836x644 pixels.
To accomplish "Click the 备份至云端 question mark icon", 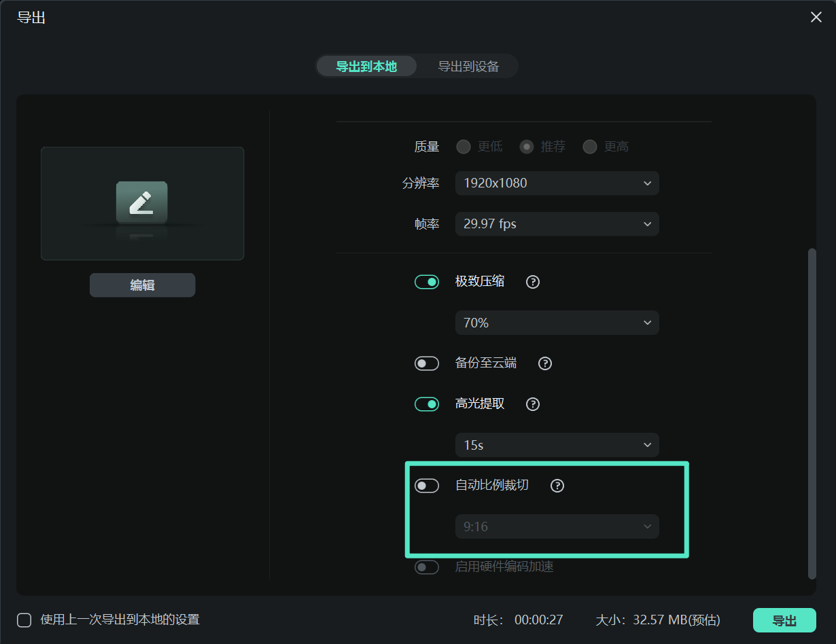I will click(544, 363).
